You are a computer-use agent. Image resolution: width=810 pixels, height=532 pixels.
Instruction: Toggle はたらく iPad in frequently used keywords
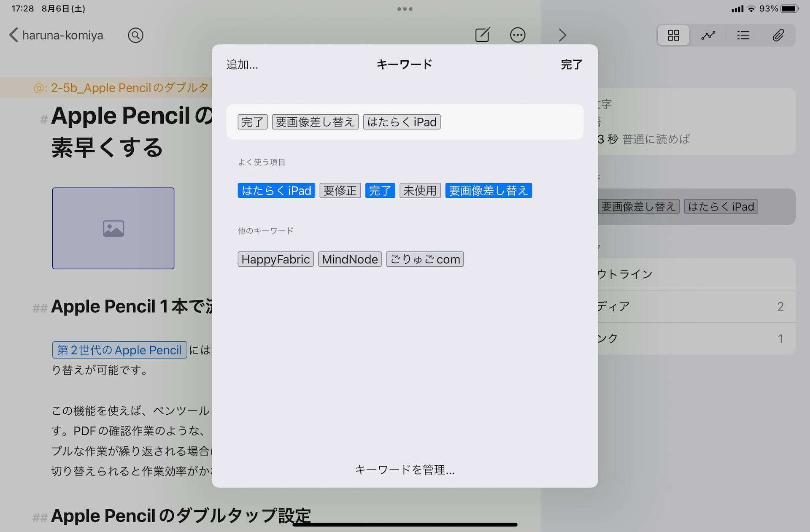click(276, 191)
